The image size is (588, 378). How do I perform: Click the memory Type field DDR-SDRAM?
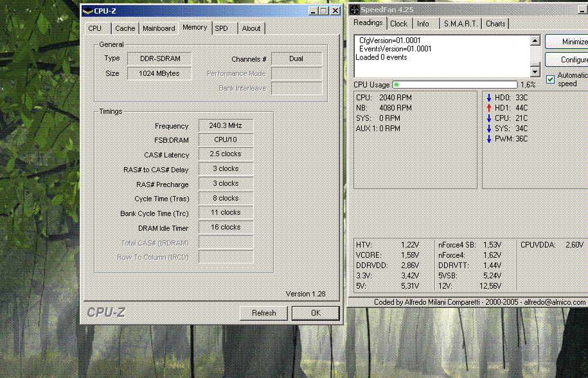[160, 59]
